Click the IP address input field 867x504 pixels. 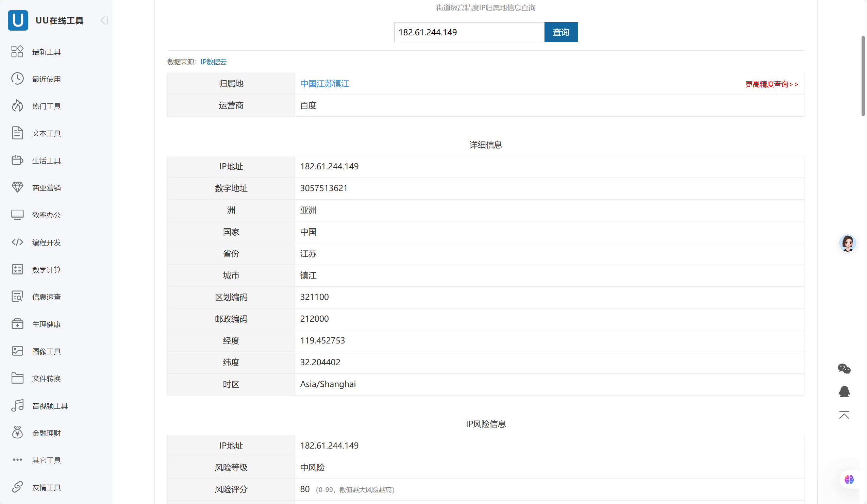click(x=469, y=32)
